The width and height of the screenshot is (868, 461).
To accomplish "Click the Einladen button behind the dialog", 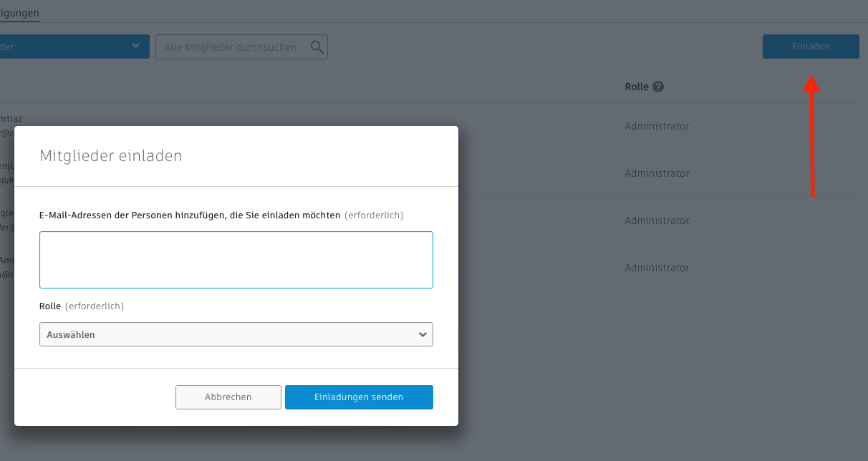I will coord(811,47).
